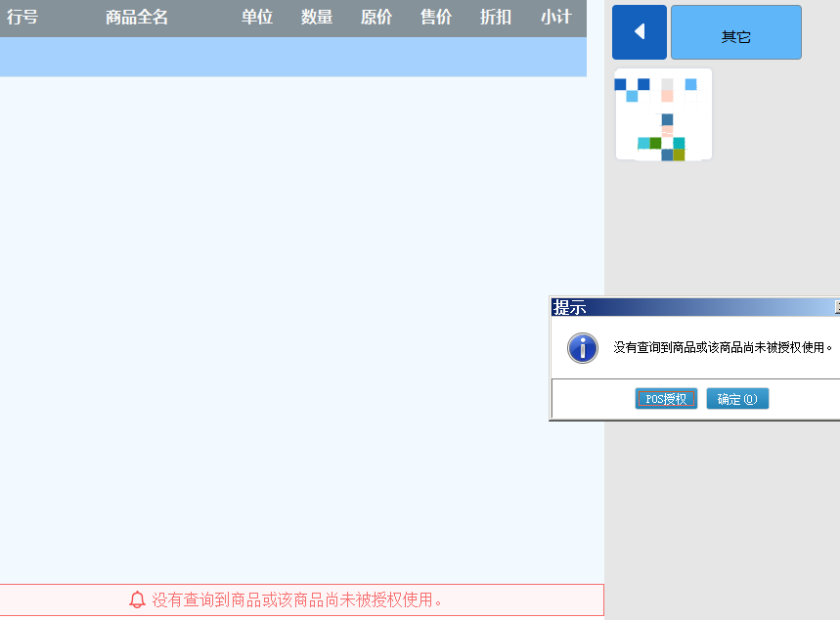Select the 单位 column header

(257, 18)
